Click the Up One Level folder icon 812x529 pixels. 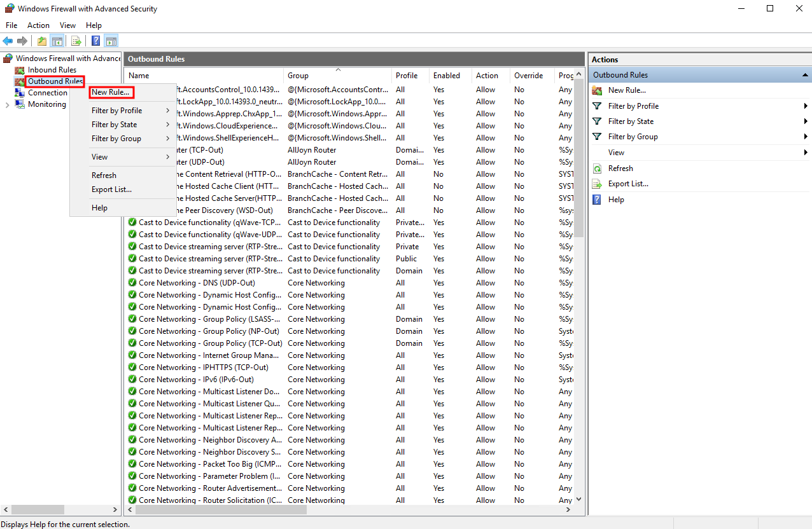coord(42,41)
